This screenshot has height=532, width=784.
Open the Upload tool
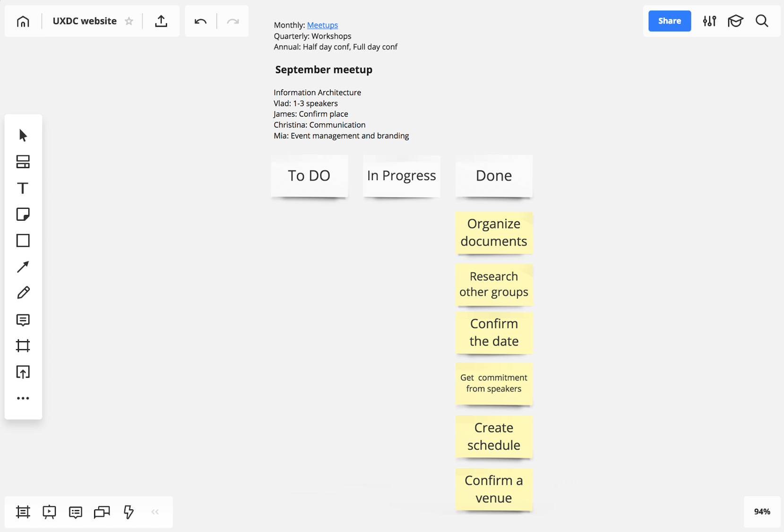click(23, 372)
